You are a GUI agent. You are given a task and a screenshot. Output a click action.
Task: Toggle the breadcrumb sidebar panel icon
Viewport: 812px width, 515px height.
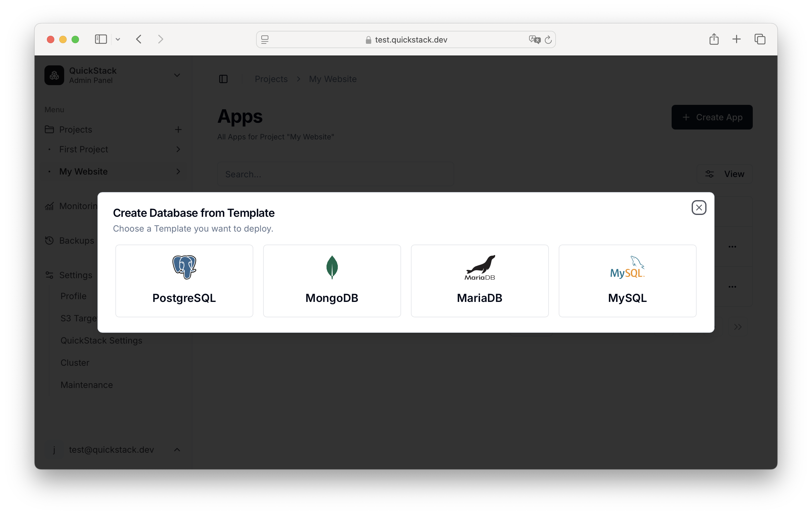click(224, 79)
